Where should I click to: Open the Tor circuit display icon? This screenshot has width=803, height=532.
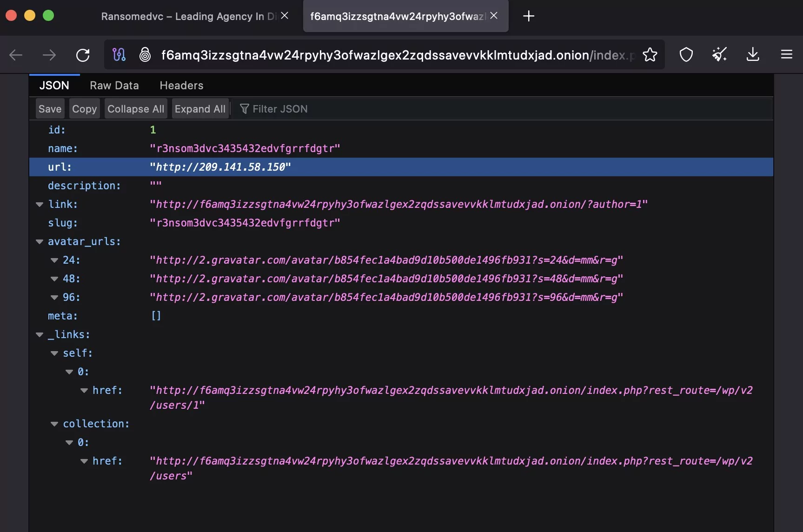click(x=119, y=55)
